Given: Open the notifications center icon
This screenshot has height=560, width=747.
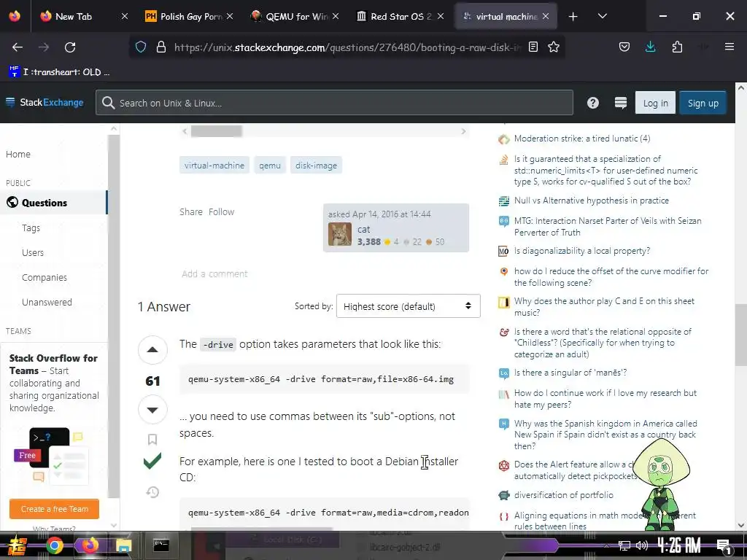Looking at the screenshot, I should tap(724, 545).
